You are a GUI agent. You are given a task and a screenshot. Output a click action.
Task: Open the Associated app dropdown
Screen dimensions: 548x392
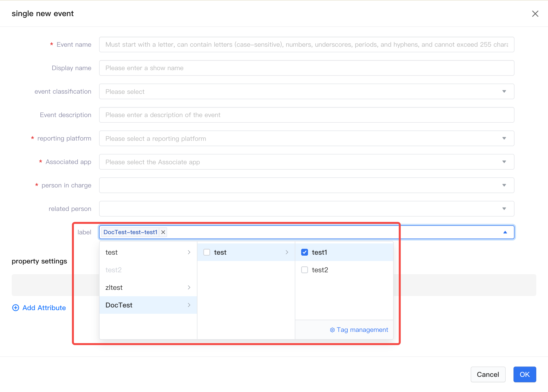pyautogui.click(x=307, y=162)
